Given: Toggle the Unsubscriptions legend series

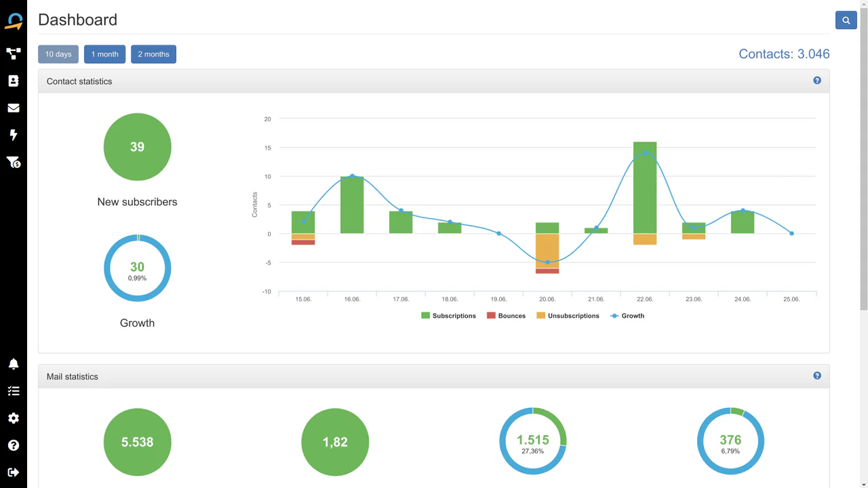Looking at the screenshot, I should tap(568, 316).
